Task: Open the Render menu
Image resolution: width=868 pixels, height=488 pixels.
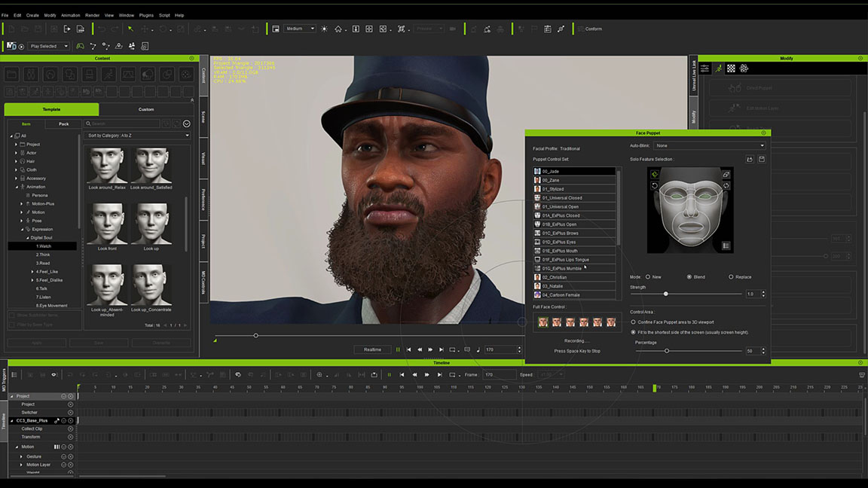Action: point(93,16)
